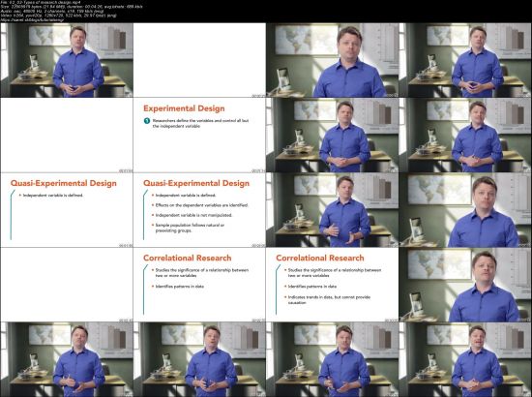Click 'Studies the significance' bullet on two-bullet slide
The image size is (532, 397).
[x=202, y=273]
